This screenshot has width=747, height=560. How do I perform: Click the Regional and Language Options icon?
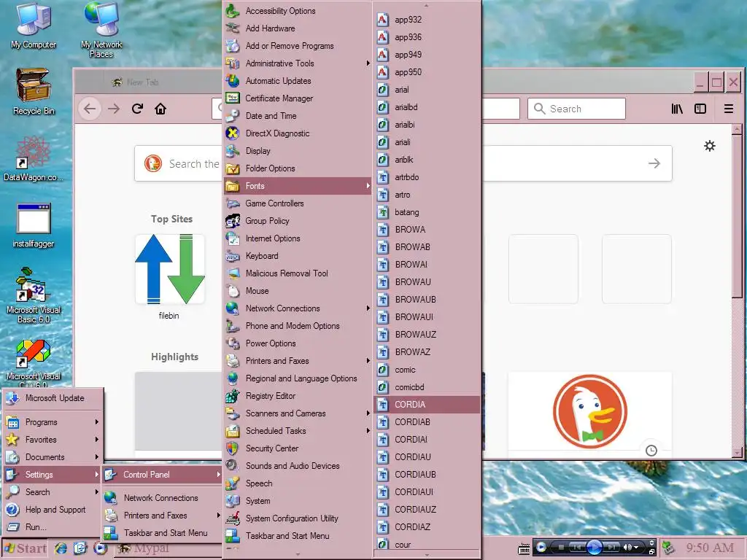[233, 378]
